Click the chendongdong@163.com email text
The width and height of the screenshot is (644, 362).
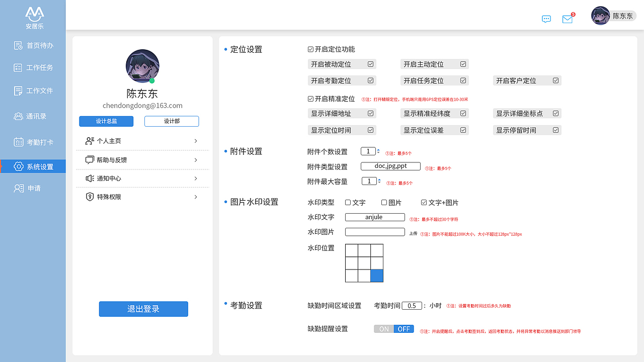coord(142,106)
